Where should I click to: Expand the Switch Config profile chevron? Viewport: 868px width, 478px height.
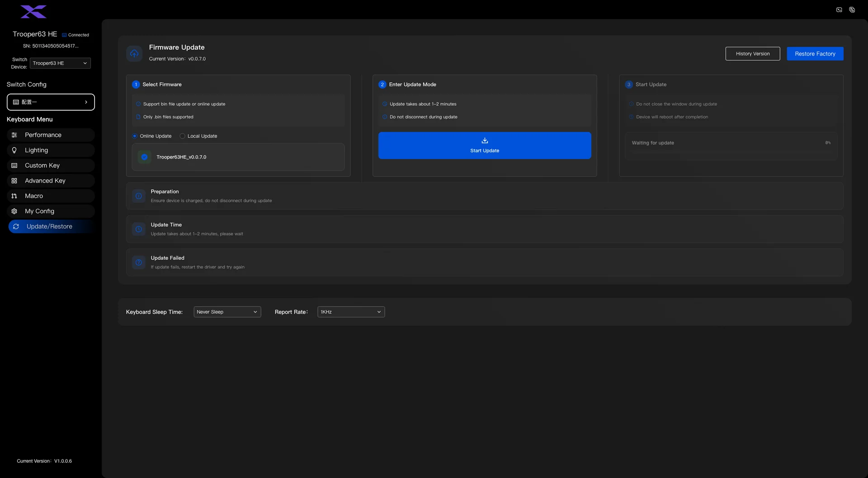[x=86, y=102]
